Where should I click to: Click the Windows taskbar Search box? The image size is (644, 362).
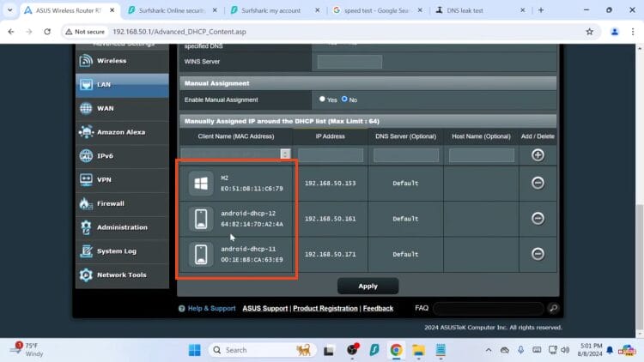262,350
